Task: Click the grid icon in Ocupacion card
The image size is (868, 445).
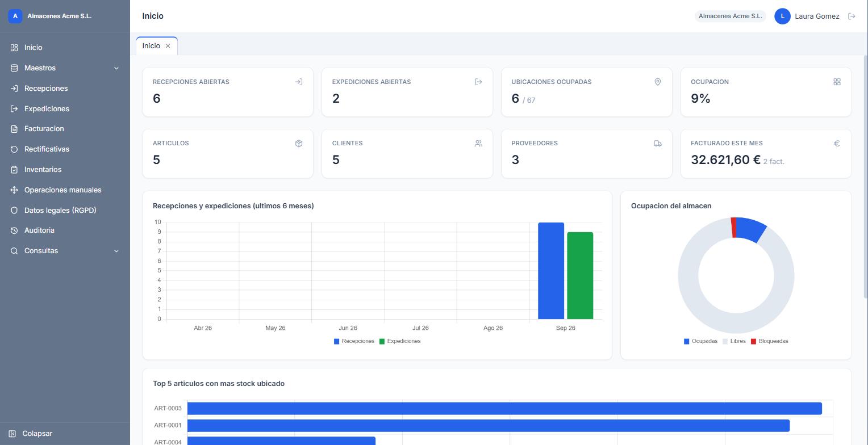Action: tap(837, 82)
